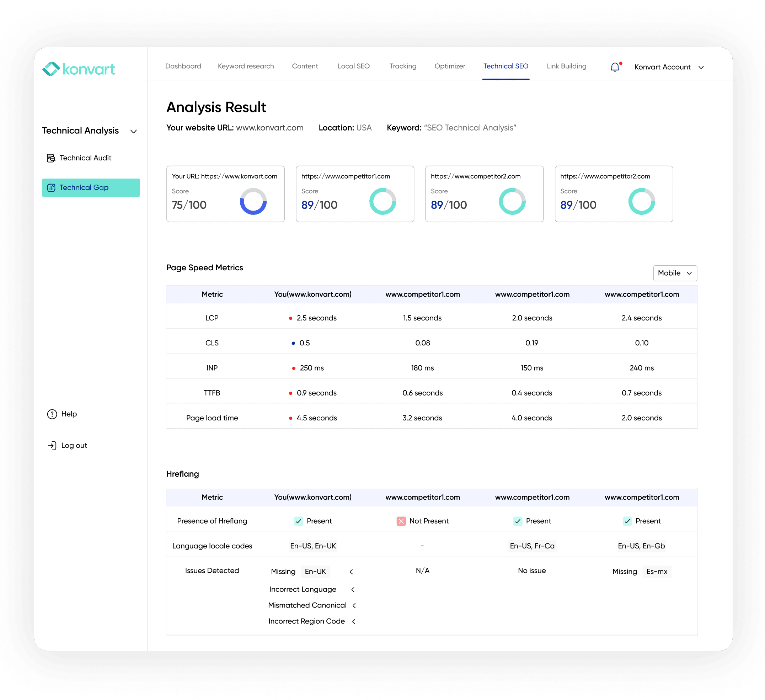Collapse the Technical Analysis section
The height and width of the screenshot is (700, 765).
[x=134, y=131]
